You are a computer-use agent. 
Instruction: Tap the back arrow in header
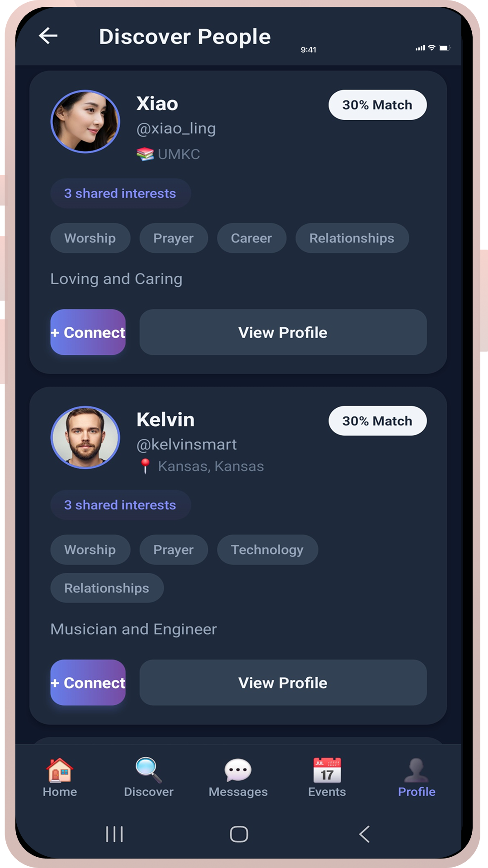coord(48,36)
